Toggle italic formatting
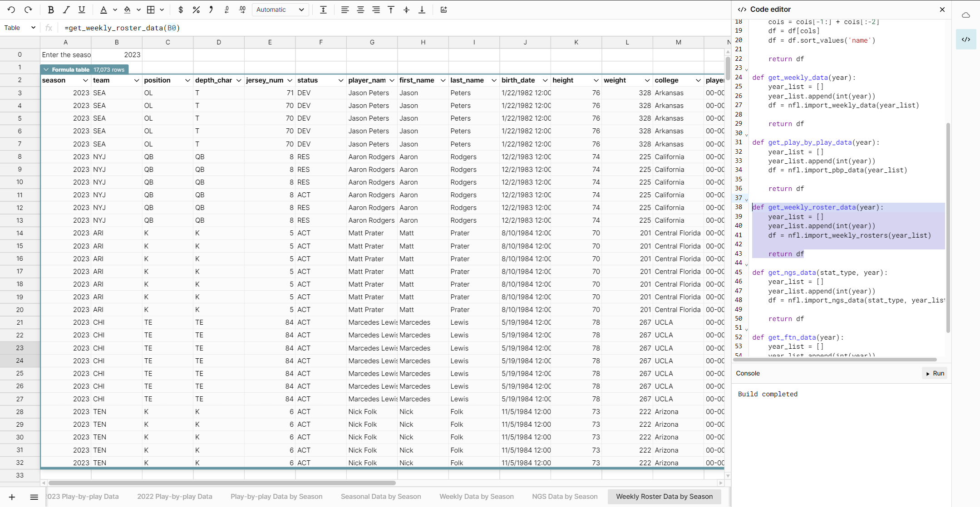Image resolution: width=980 pixels, height=507 pixels. tap(66, 10)
